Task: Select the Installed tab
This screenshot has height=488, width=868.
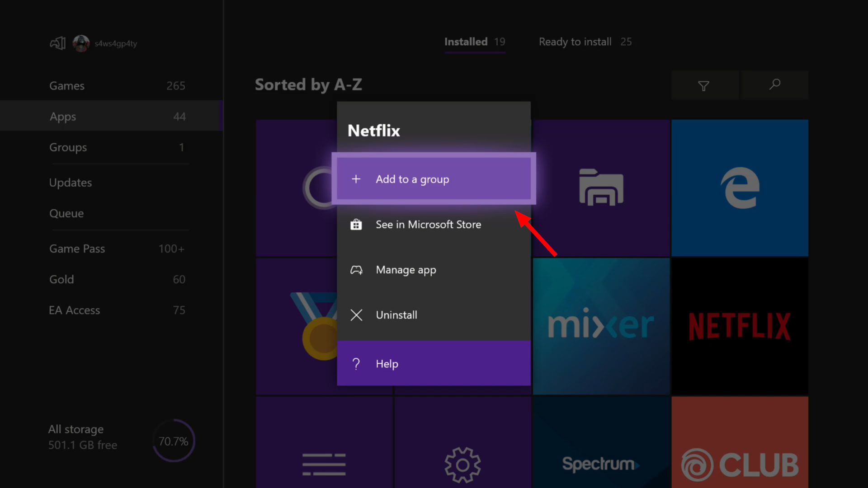Action: point(474,42)
